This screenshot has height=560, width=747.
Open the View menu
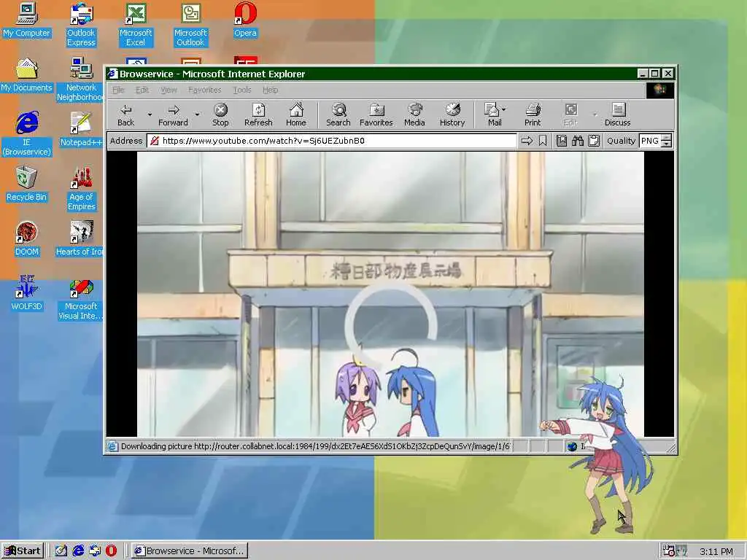[x=169, y=90]
